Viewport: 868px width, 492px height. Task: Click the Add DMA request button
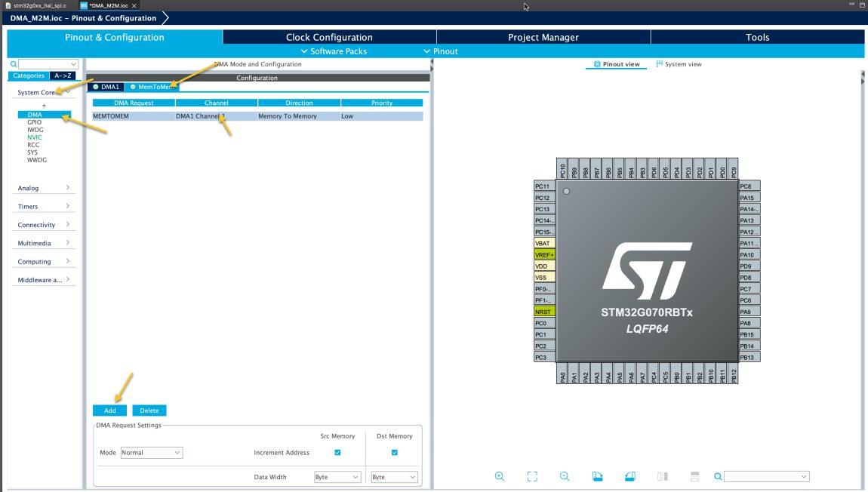109,411
